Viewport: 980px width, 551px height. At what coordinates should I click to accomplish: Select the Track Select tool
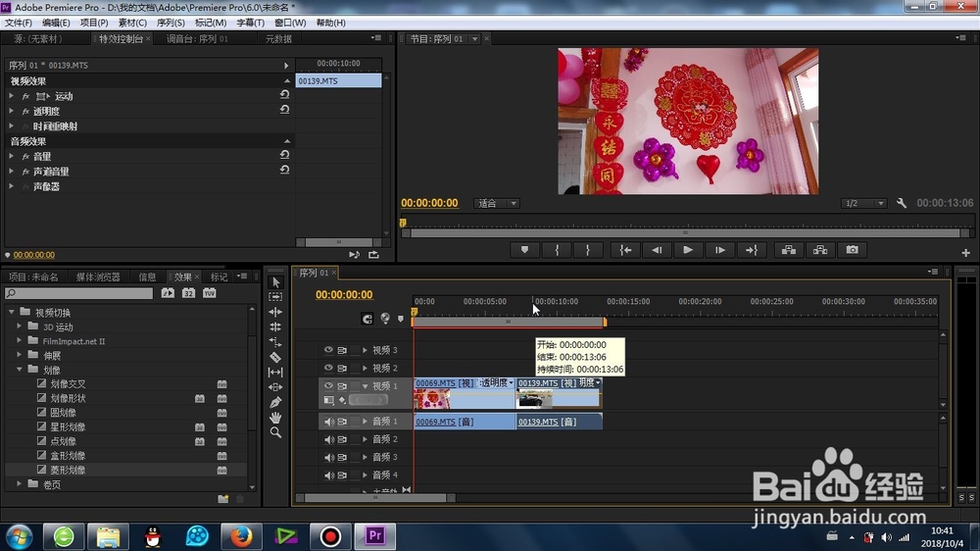[x=275, y=297]
